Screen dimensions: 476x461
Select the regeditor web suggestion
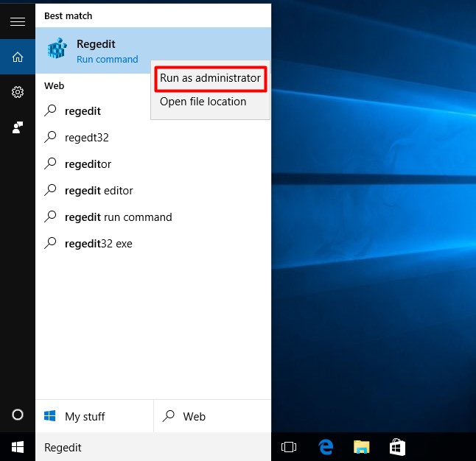coord(88,164)
